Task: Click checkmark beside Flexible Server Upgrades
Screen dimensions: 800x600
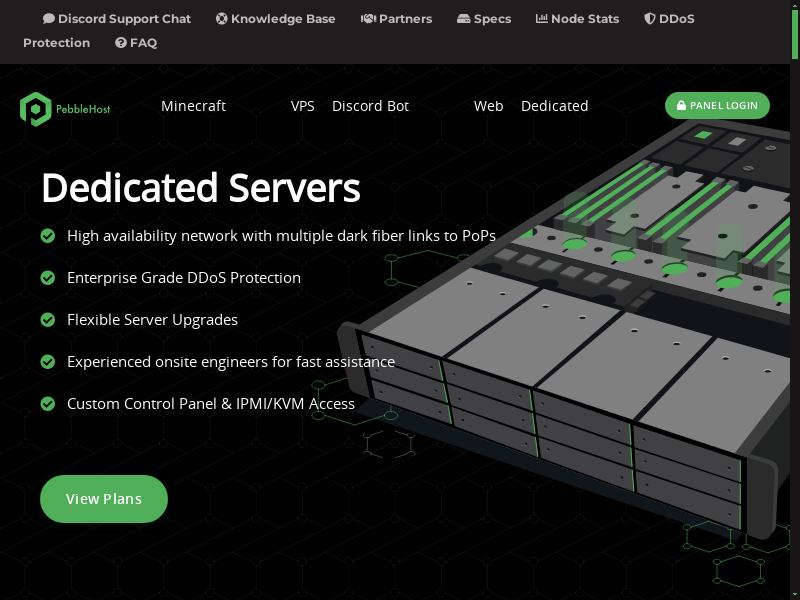Action: (x=47, y=320)
